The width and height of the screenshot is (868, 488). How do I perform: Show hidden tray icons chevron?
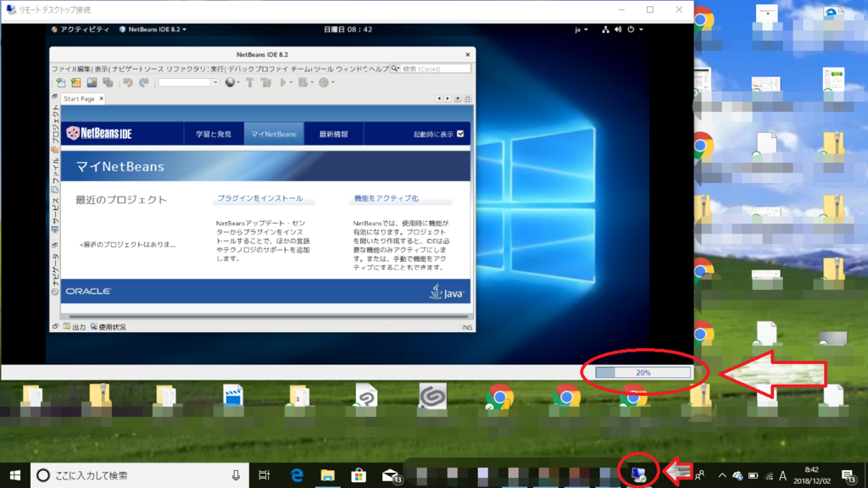click(722, 475)
